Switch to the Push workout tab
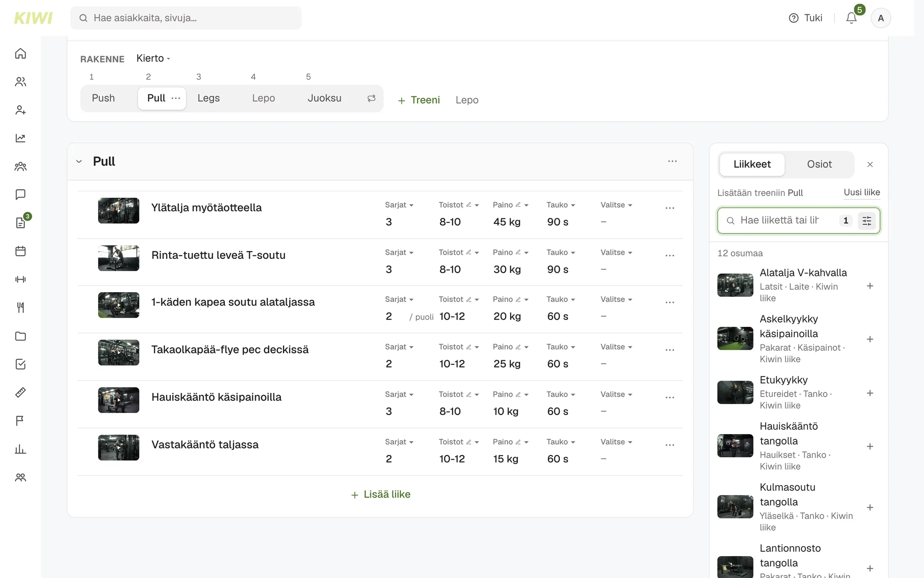Image resolution: width=924 pixels, height=578 pixels. tap(103, 98)
